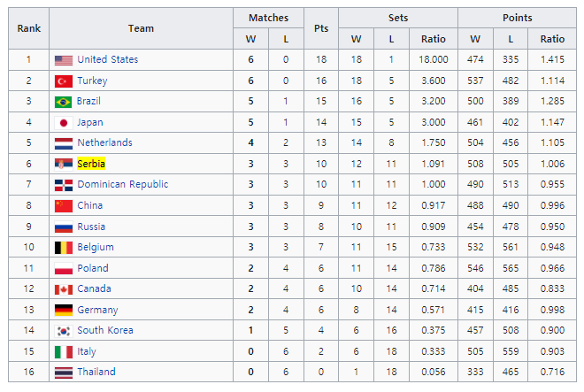
Task: Click the Brazil flag icon
Action: coord(64,102)
